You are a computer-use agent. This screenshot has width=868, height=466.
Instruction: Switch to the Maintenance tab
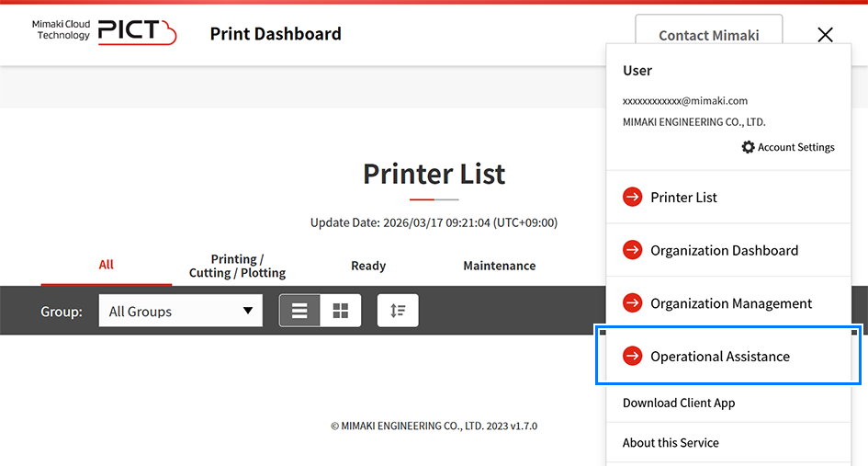point(500,266)
